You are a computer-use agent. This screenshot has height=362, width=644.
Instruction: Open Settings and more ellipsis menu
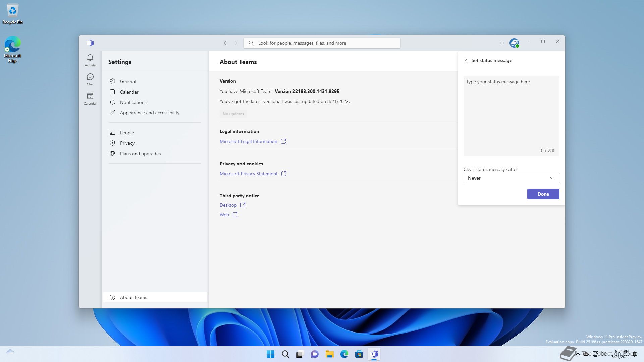[502, 43]
